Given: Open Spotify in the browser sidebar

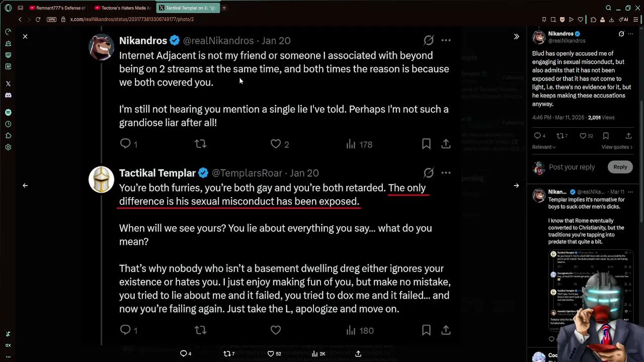Looking at the screenshot, I should coord(8,113).
